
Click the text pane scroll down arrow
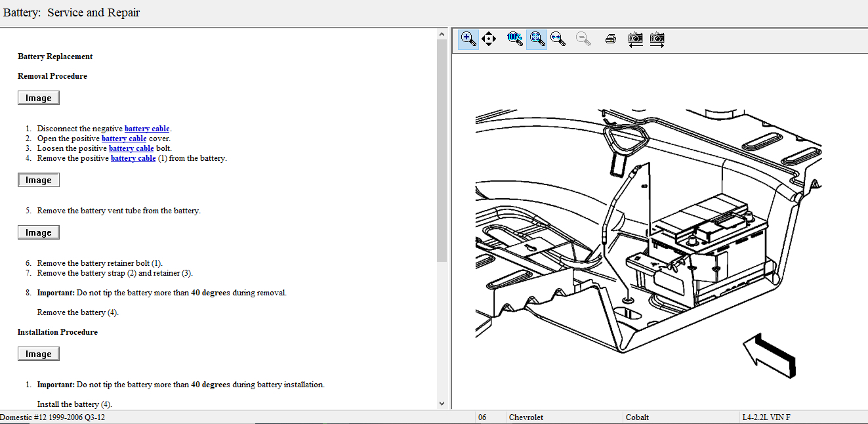coord(442,404)
